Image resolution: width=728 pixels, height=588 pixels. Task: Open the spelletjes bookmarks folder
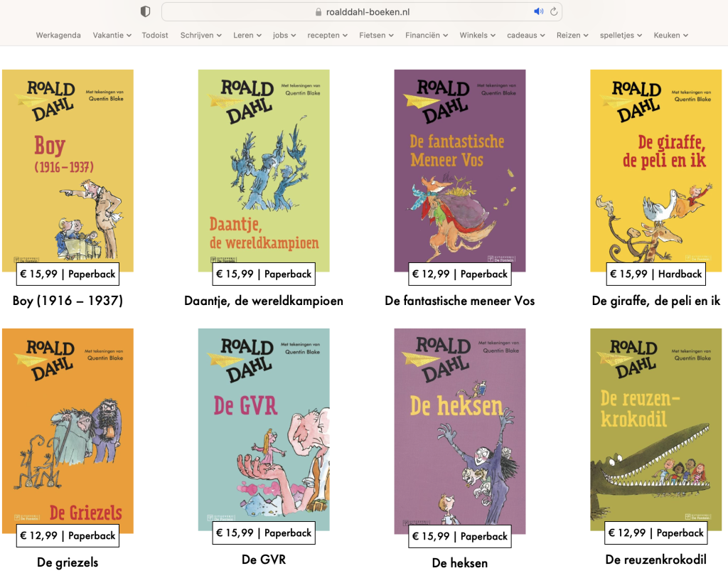click(621, 36)
